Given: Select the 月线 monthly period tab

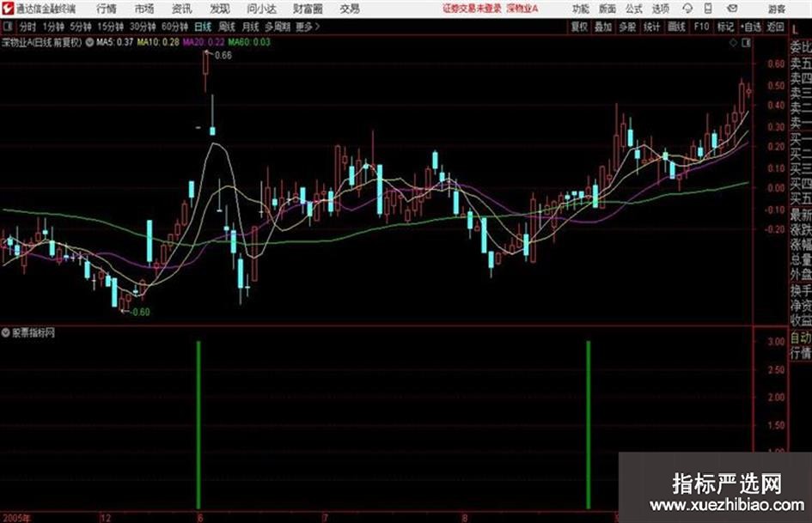Looking at the screenshot, I should click(251, 27).
